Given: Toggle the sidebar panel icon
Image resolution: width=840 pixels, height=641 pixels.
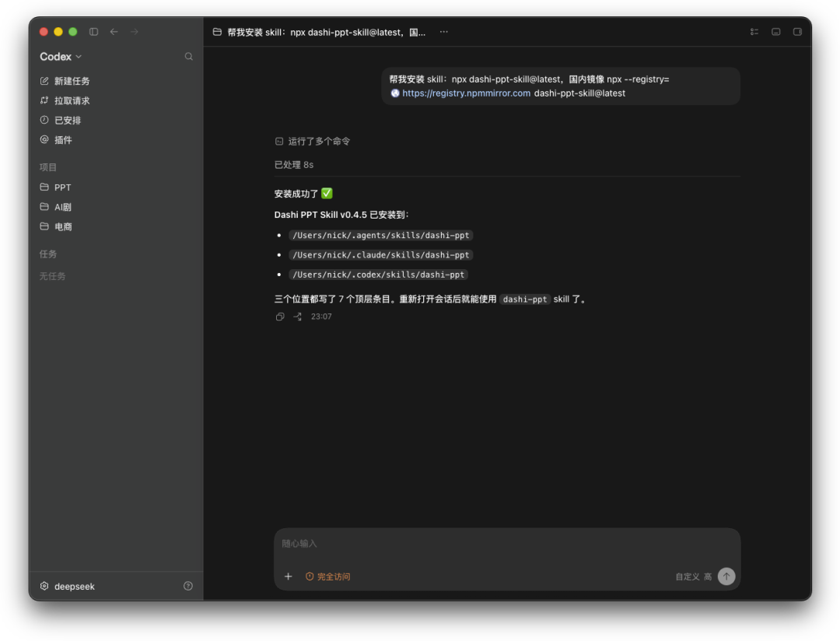Looking at the screenshot, I should 94,32.
